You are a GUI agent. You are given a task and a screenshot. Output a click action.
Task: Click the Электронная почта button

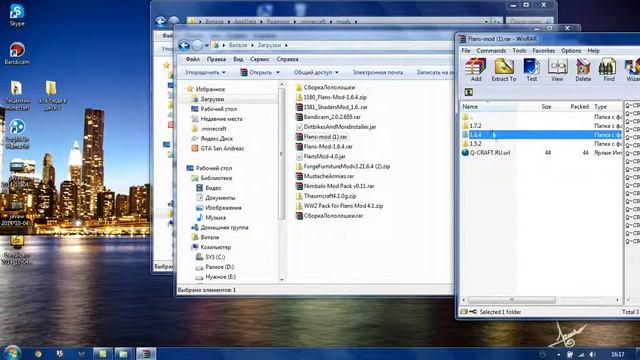pyautogui.click(x=378, y=72)
